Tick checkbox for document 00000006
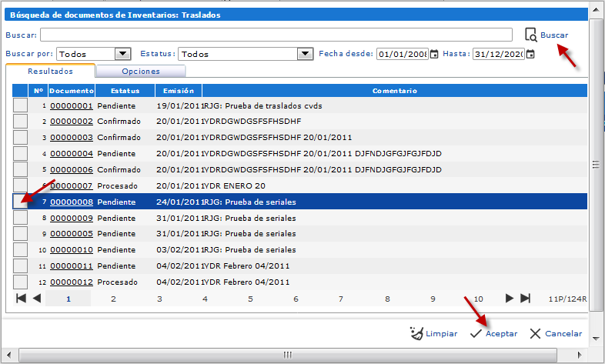605x364 pixels. [21, 169]
